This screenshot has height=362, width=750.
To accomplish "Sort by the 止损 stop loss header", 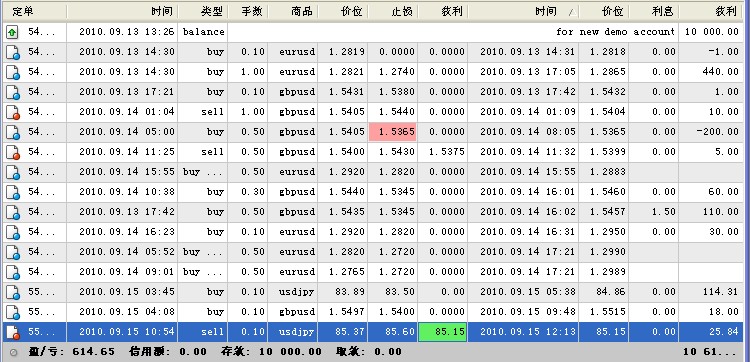I will click(x=393, y=11).
